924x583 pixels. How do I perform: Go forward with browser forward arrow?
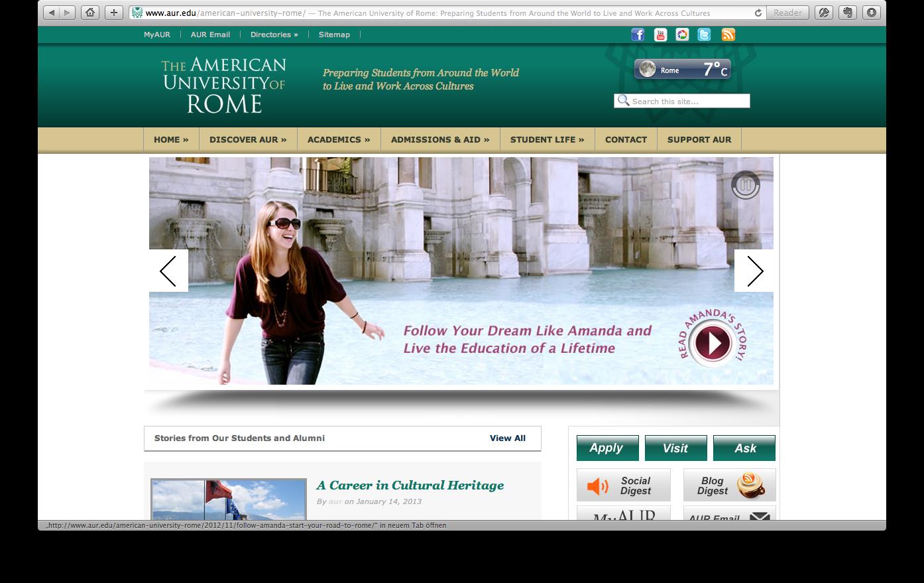point(67,13)
